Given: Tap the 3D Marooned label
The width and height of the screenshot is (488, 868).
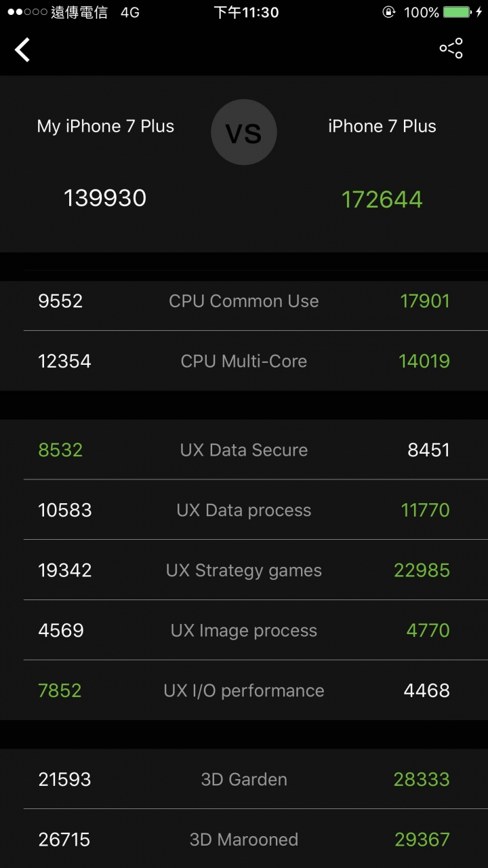Looking at the screenshot, I should coord(244,840).
